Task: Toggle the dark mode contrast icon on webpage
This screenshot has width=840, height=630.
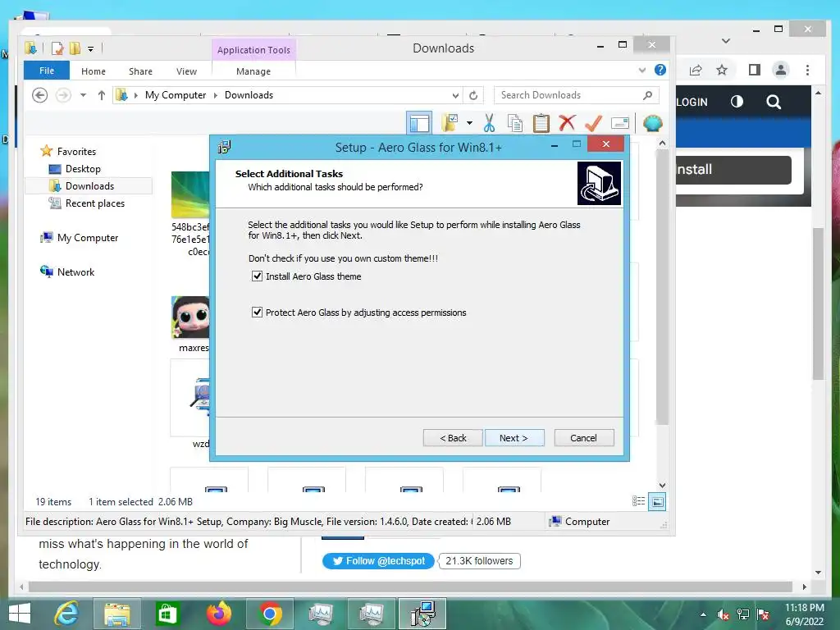Action: click(x=737, y=102)
